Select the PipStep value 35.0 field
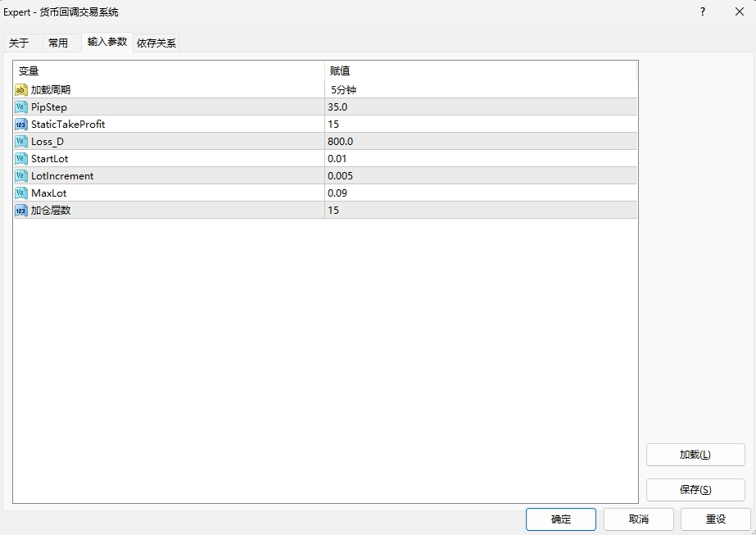 [x=480, y=107]
